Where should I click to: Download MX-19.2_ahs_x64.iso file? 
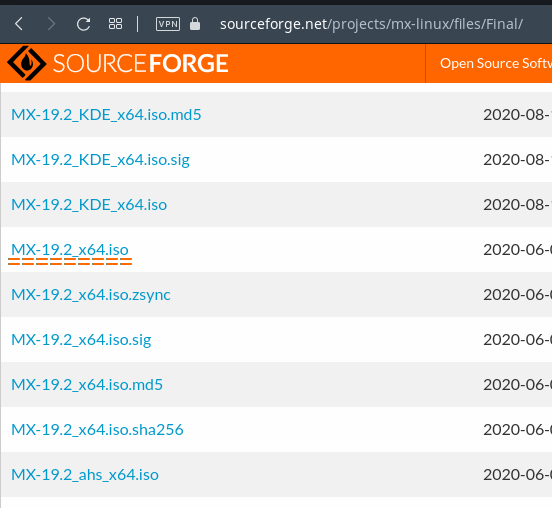click(85, 475)
